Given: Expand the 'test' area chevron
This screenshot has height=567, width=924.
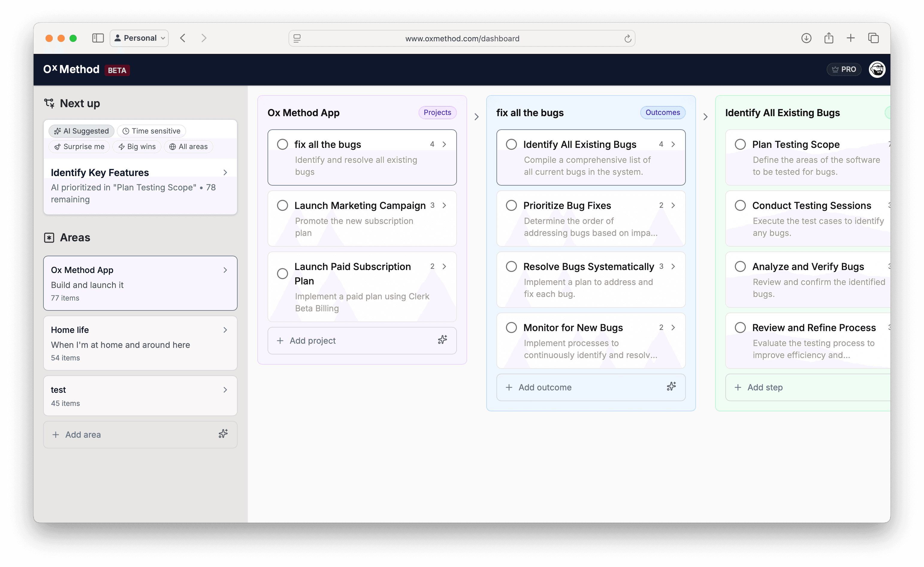Looking at the screenshot, I should [225, 390].
